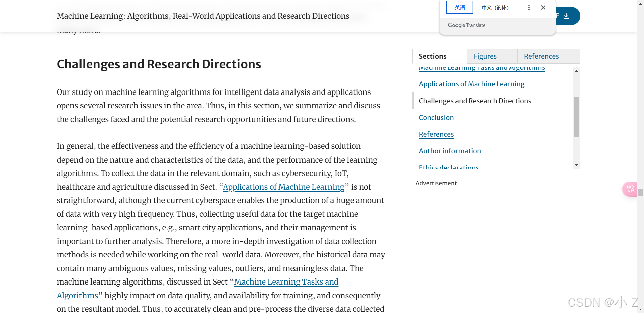Follow inline link "Applications of Machine Learning" in paragraph
Image resolution: width=644 pixels, height=313 pixels.
(x=284, y=187)
